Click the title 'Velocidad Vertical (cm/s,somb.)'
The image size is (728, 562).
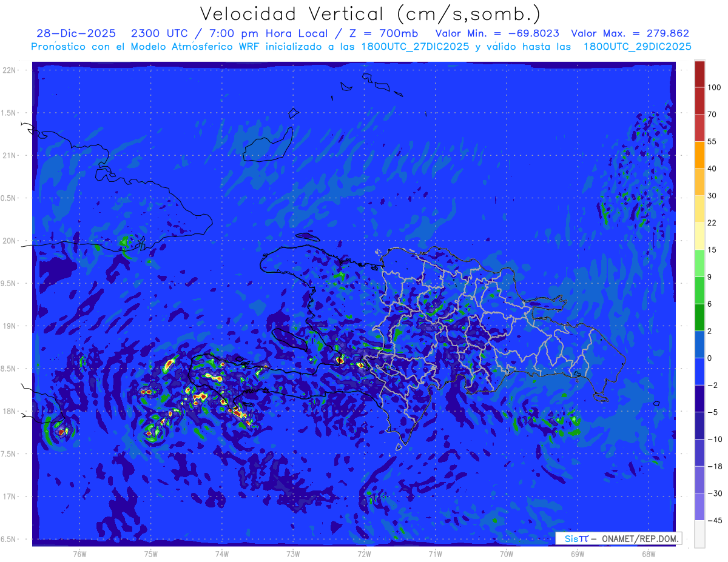370,13
